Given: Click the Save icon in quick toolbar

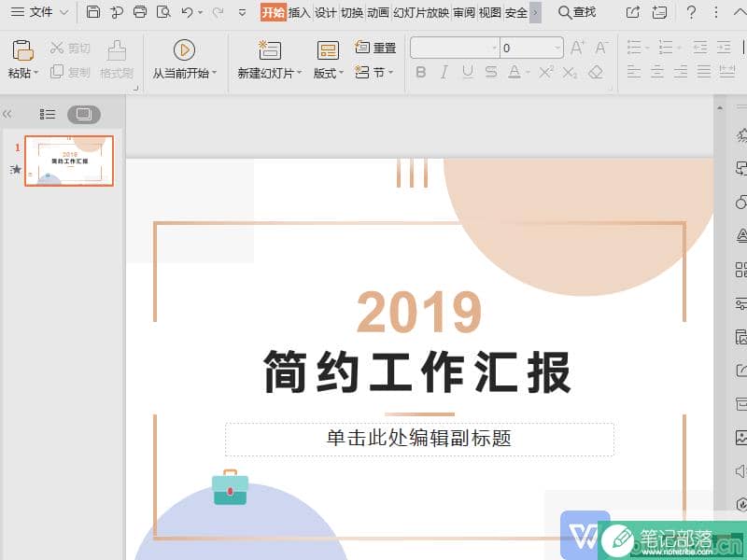Looking at the screenshot, I should click(92, 12).
